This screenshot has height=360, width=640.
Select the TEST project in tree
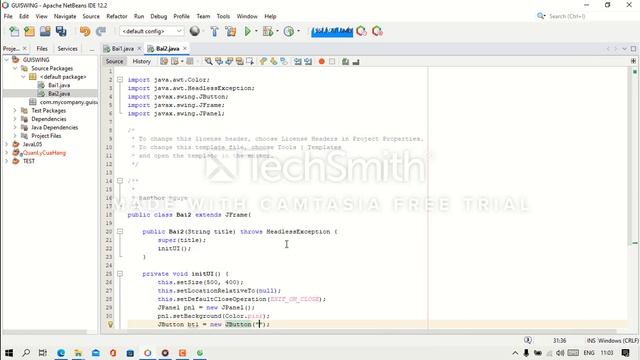click(29, 161)
